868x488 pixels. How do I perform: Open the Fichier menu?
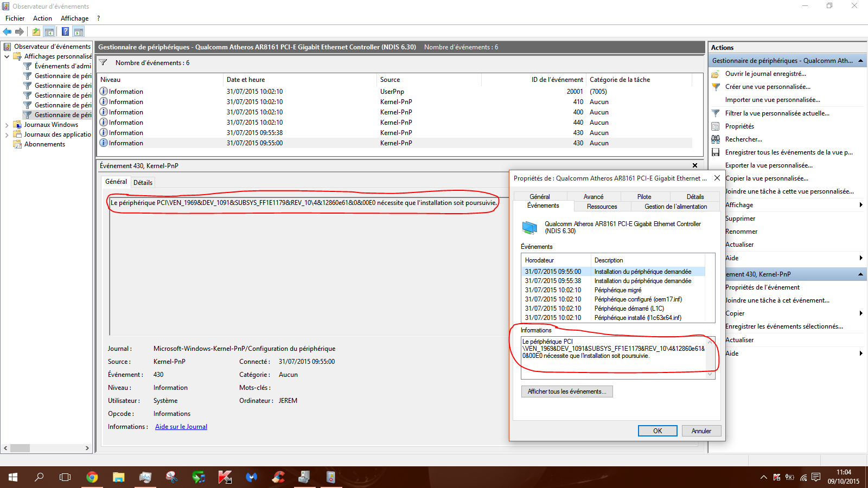15,18
